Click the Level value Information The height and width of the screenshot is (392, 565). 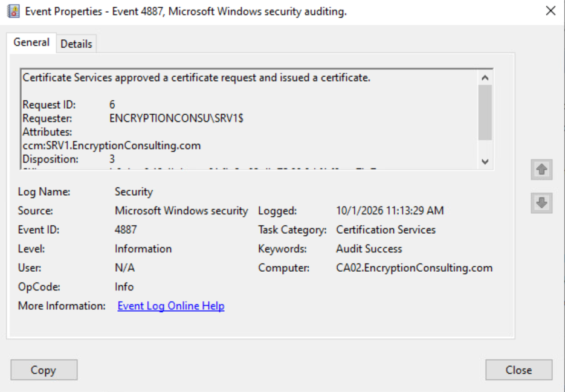click(143, 249)
